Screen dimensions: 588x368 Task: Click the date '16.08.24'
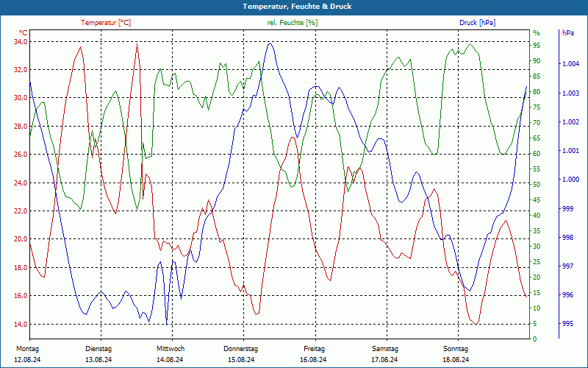coord(313,360)
